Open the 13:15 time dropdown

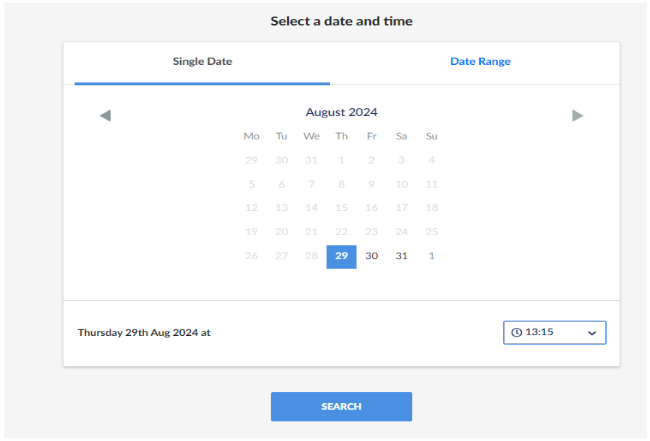[554, 333]
